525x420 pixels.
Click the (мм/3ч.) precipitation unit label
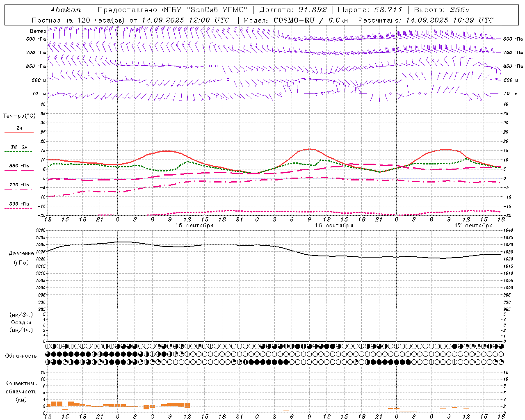(21, 315)
